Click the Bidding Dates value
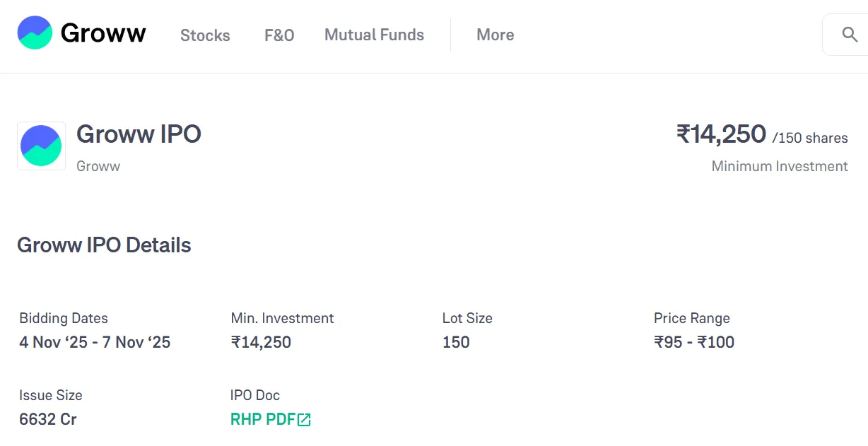The width and height of the screenshot is (868, 446). coord(94,342)
